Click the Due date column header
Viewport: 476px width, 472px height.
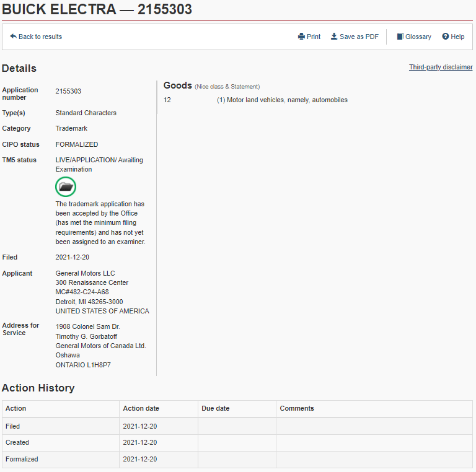pyautogui.click(x=237, y=409)
